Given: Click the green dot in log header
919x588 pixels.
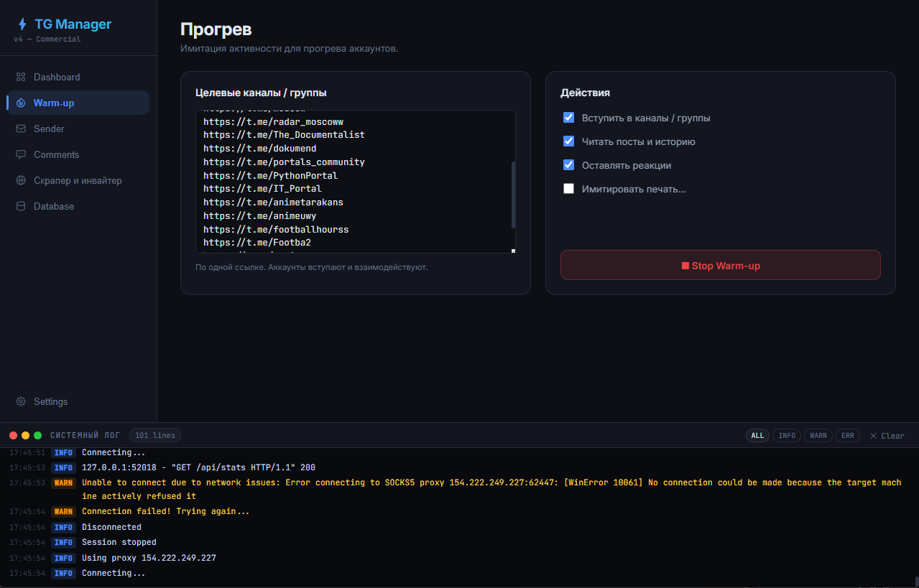Looking at the screenshot, I should (x=37, y=436).
